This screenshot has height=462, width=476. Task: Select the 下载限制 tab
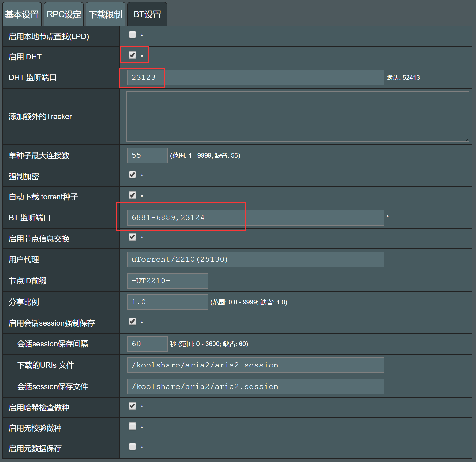(105, 14)
